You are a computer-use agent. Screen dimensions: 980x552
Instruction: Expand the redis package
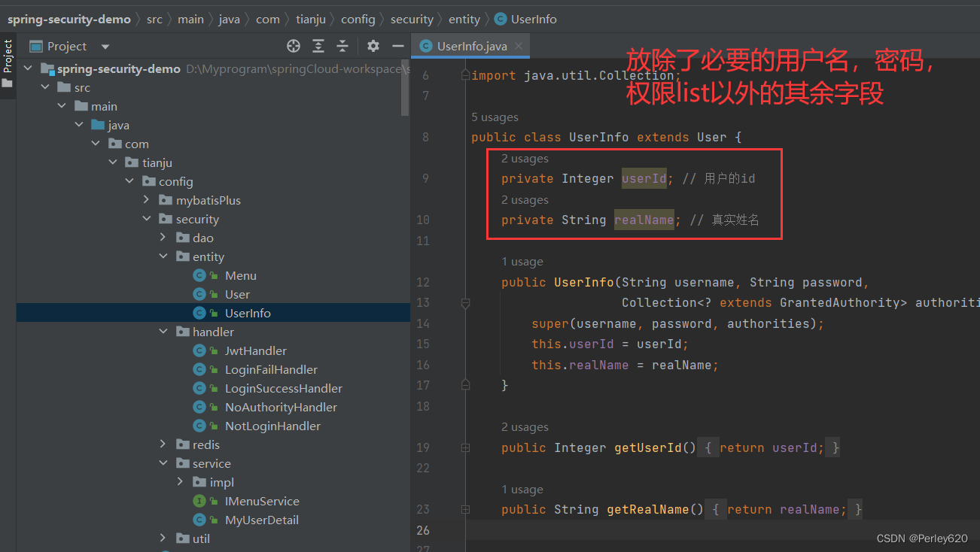163,444
